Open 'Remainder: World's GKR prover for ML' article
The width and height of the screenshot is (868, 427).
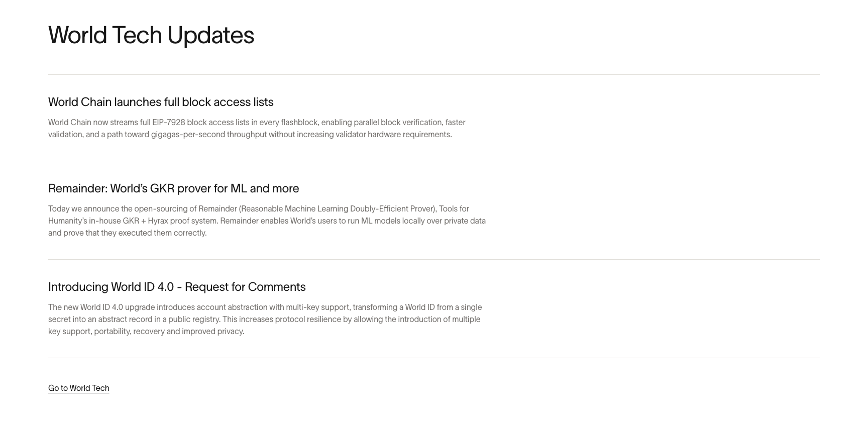click(x=173, y=188)
